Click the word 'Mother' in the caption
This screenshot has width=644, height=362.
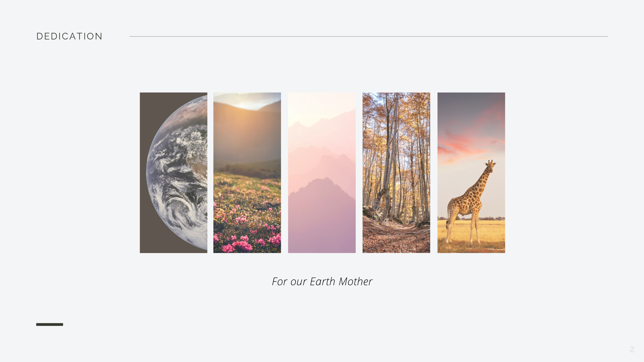(x=355, y=281)
